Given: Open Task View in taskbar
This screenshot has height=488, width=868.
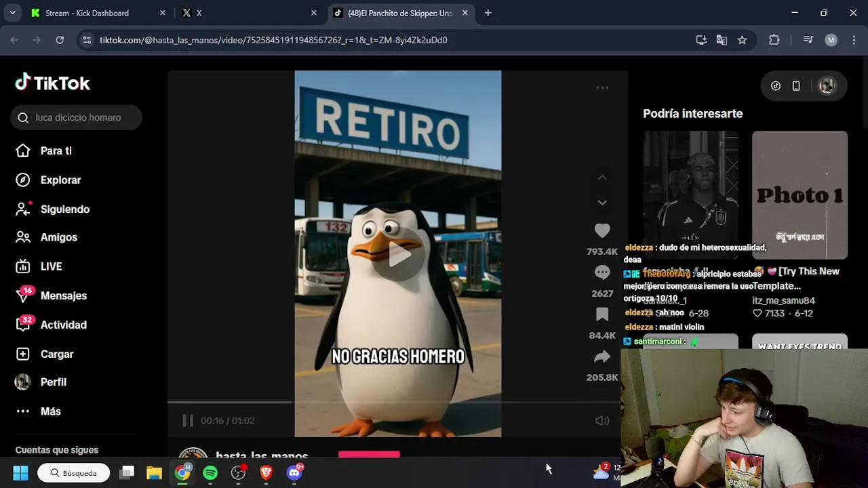Looking at the screenshot, I should [127, 472].
